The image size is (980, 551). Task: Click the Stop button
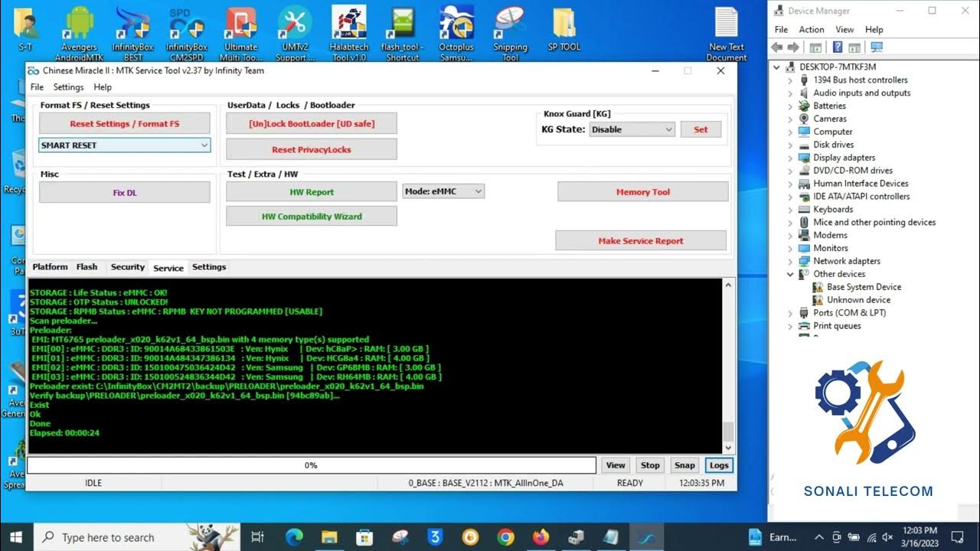(650, 465)
